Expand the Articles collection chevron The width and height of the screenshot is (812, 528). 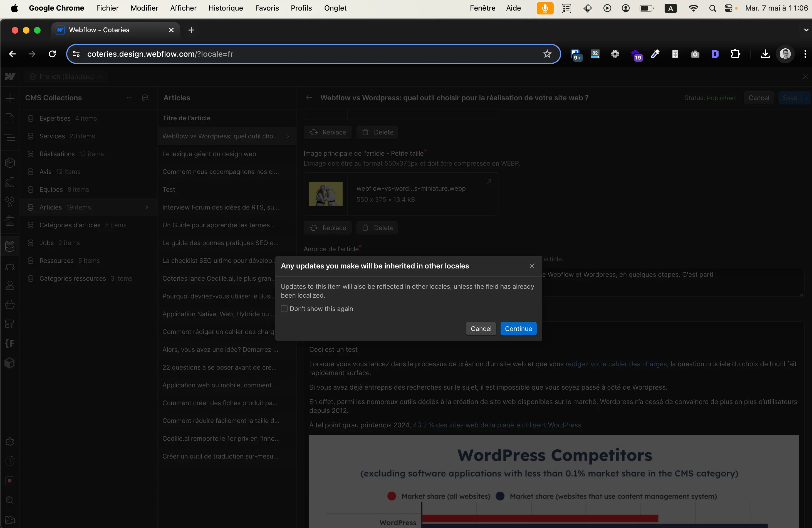(x=147, y=207)
